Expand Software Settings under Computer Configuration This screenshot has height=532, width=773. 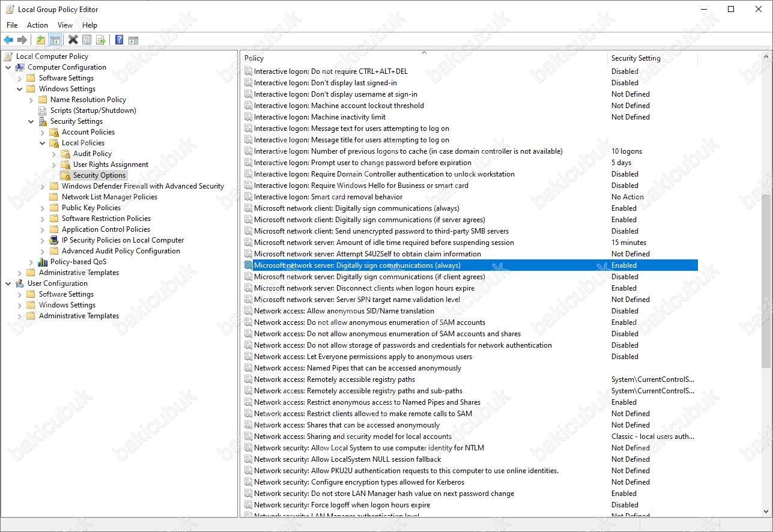tap(20, 78)
